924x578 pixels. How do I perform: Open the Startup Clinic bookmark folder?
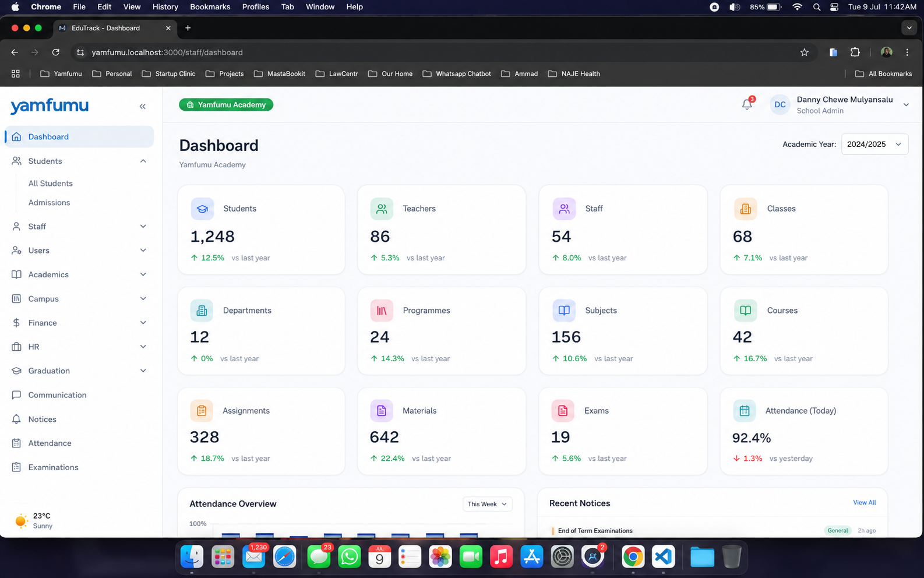[168, 74]
